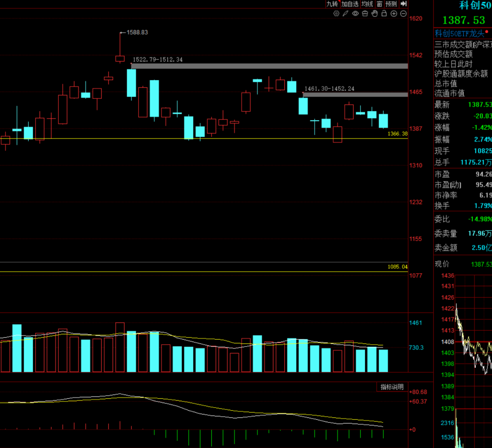Image resolution: width=492 pixels, height=448 pixels.
Task: Zoom in with the plus icon
Action: click(x=394, y=14)
